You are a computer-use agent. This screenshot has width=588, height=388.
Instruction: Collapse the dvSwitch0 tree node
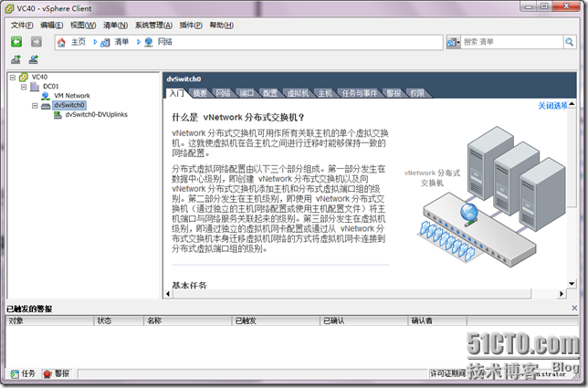pos(35,106)
